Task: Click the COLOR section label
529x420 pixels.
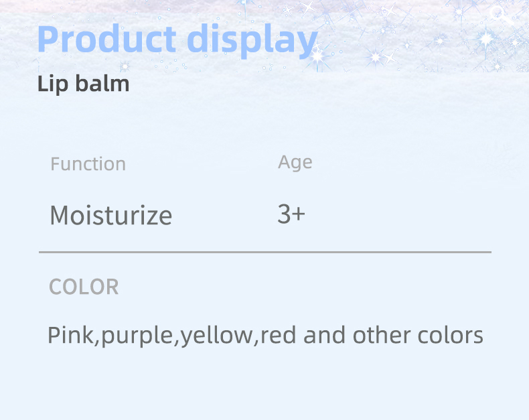Action: pos(84,287)
